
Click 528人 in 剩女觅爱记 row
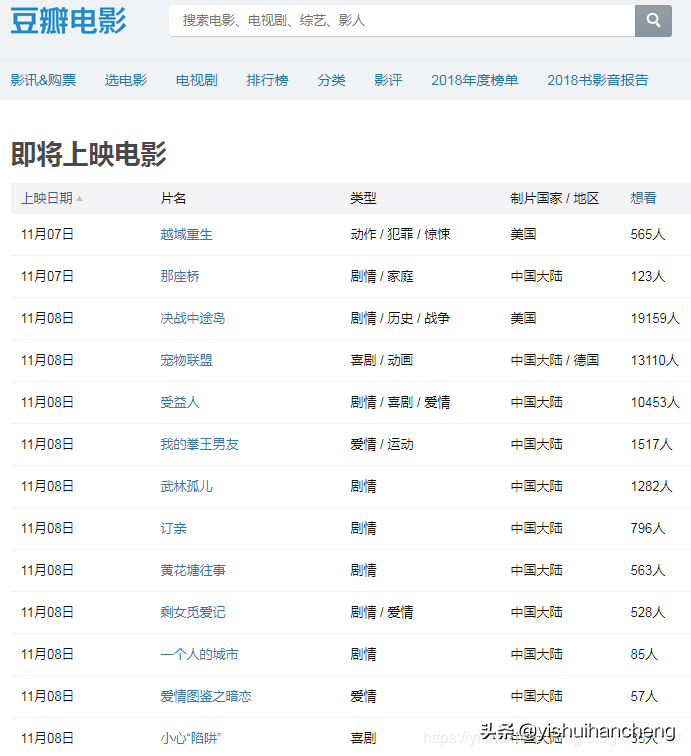pos(648,612)
